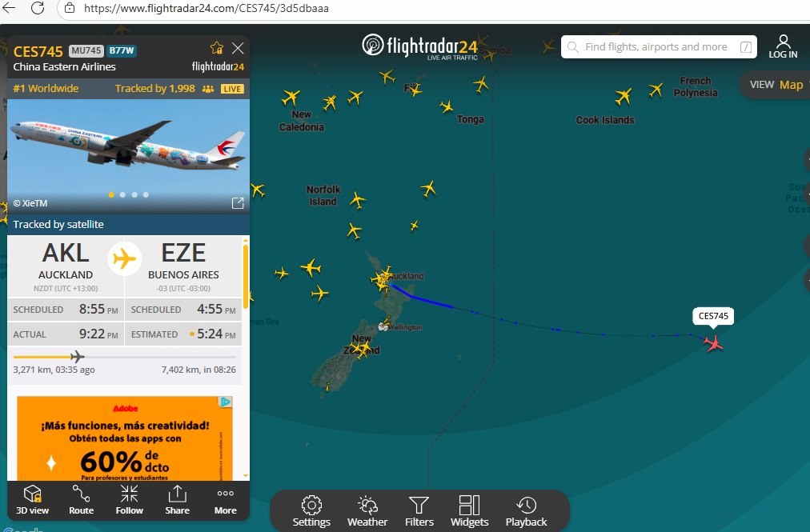Show the flight Route
810x532 pixels.
pos(81,499)
